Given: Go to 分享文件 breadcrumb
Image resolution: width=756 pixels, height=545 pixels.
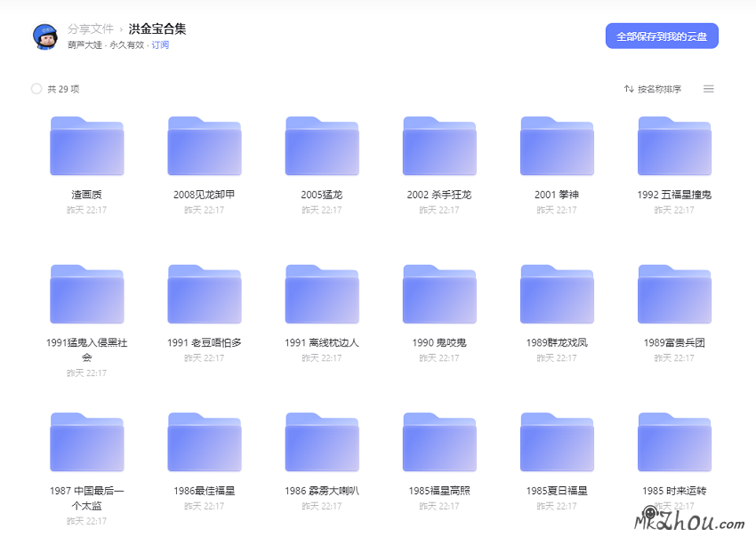Looking at the screenshot, I should coord(91,29).
